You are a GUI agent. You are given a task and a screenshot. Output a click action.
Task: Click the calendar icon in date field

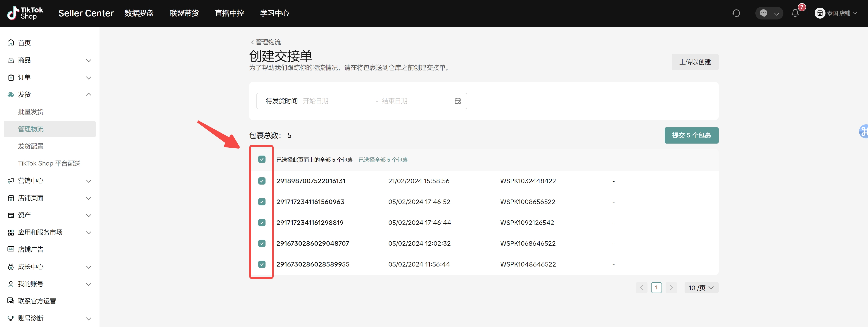click(458, 101)
